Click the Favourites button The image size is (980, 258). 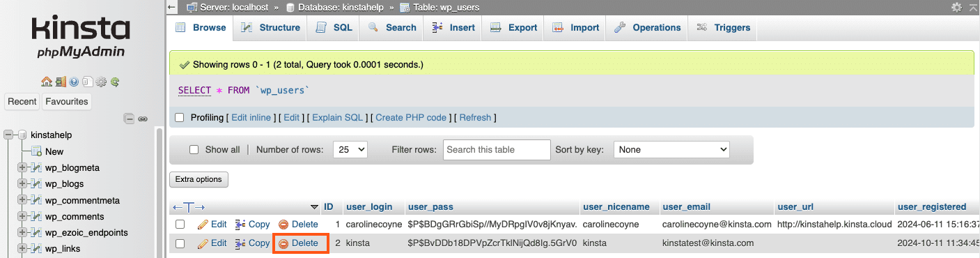67,102
